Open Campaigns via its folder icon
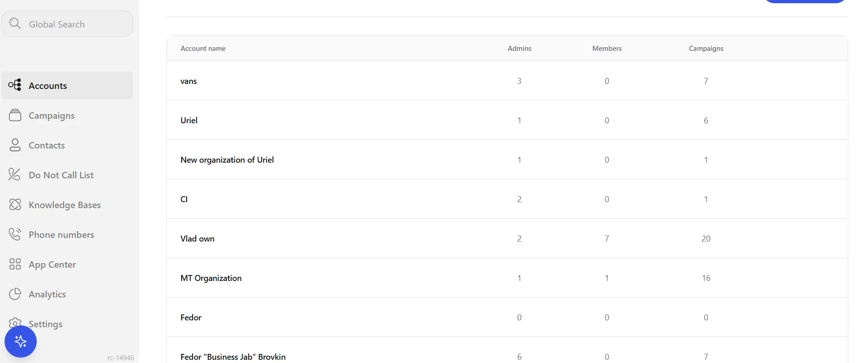This screenshot has width=868, height=363. point(15,115)
